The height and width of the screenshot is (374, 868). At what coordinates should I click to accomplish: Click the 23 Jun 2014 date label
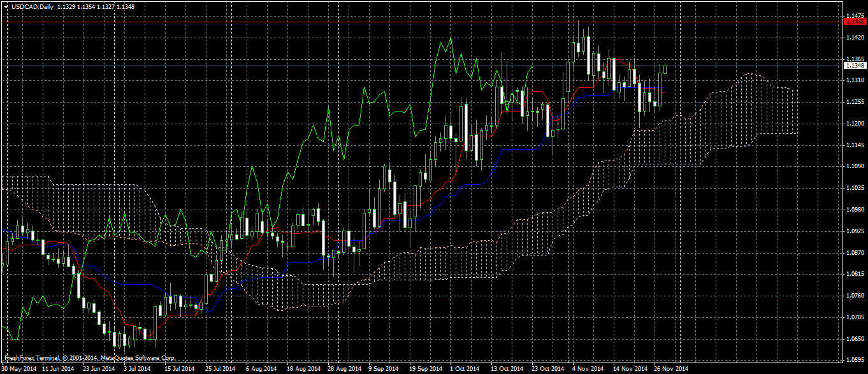99,369
